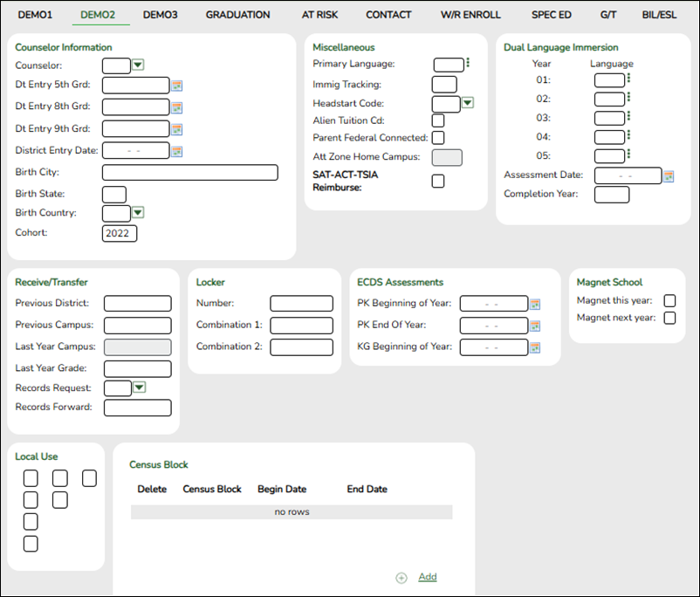Enable Parent Federal Connected checkbox
Image resolution: width=700 pixels, height=597 pixels.
point(438,138)
